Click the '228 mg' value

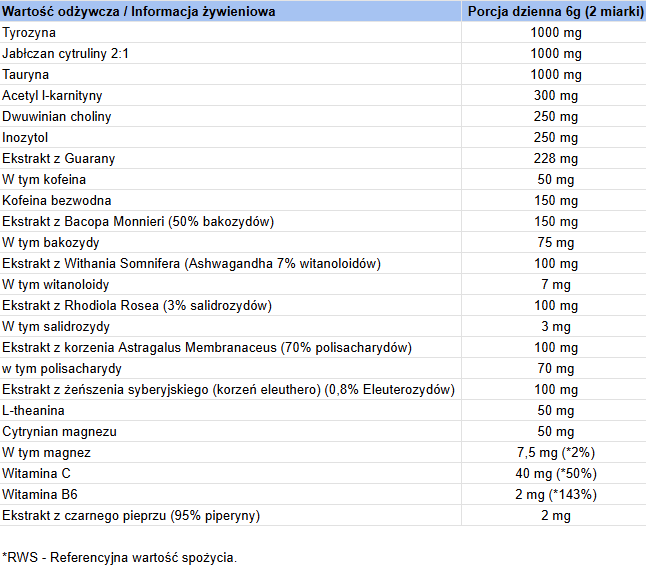tap(556, 159)
